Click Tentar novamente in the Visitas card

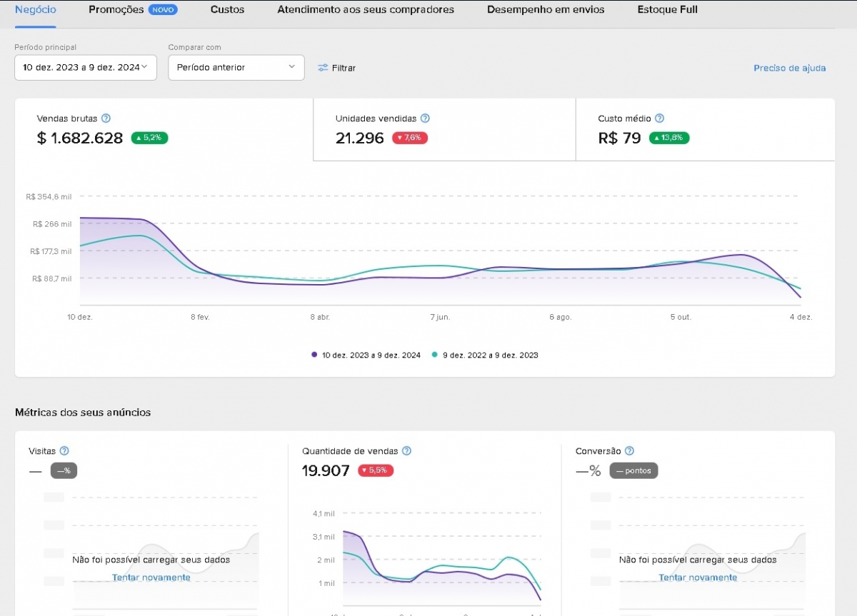151,577
